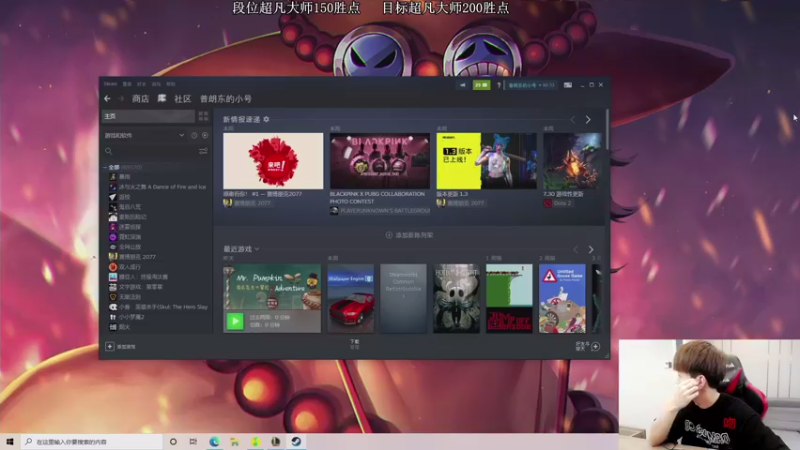
Task: Open Jump King game card
Action: pos(509,298)
